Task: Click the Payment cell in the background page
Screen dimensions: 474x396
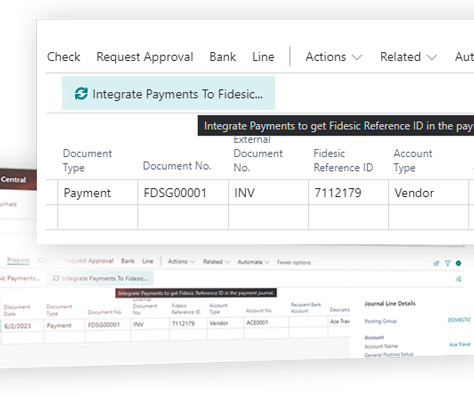Action: pyautogui.click(x=64, y=325)
